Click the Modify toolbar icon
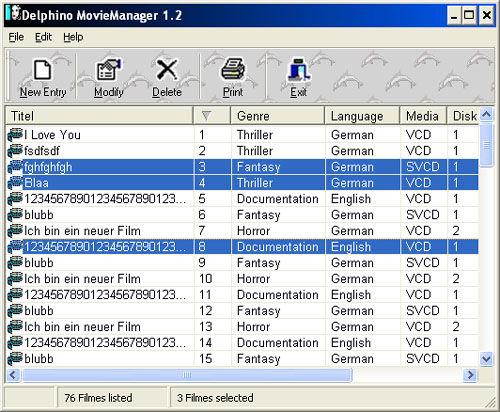 pos(109,69)
